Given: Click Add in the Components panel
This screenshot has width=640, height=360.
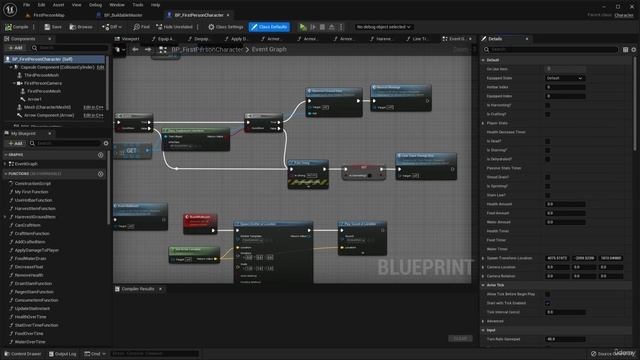Looking at the screenshot, I should [x=15, y=48].
